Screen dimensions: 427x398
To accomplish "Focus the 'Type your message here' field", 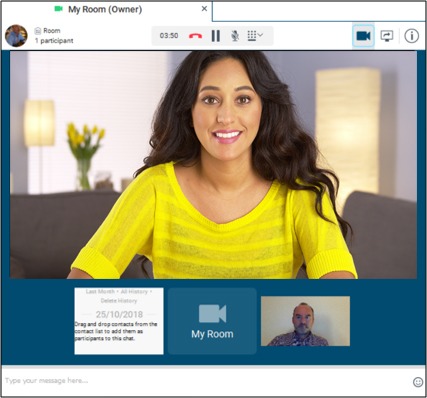I will pos(207,381).
